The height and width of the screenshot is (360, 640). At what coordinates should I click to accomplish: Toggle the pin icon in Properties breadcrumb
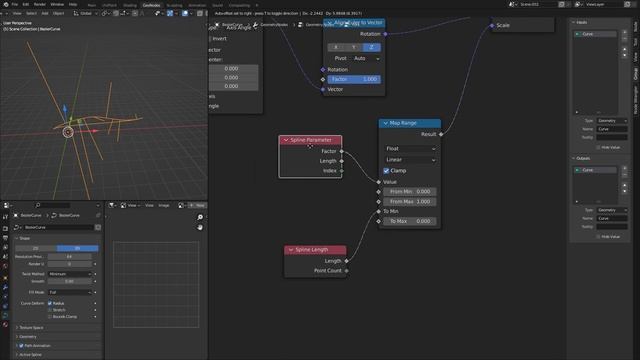click(98, 215)
